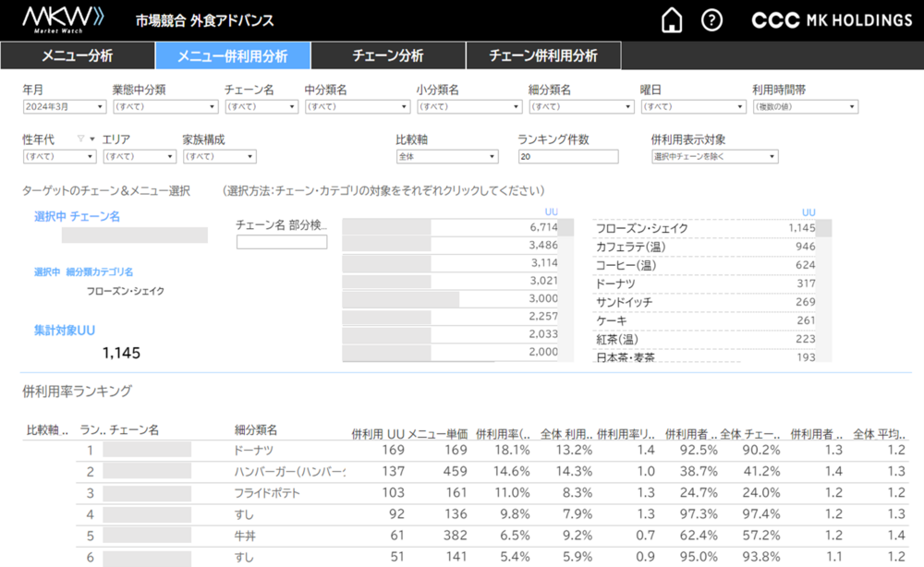Click the ランキング件数 input field
924x567 pixels.
coord(567,157)
